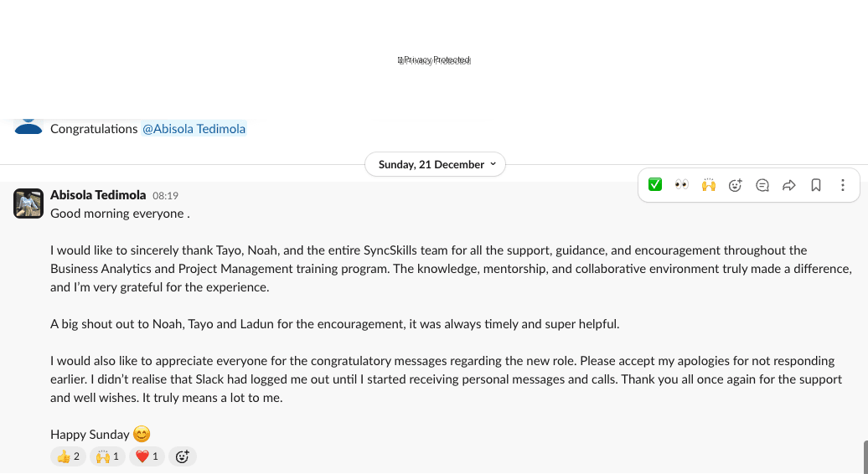This screenshot has width=868, height=474.
Task: Open the Abisola Tedimola sender name profile
Action: [x=98, y=195]
